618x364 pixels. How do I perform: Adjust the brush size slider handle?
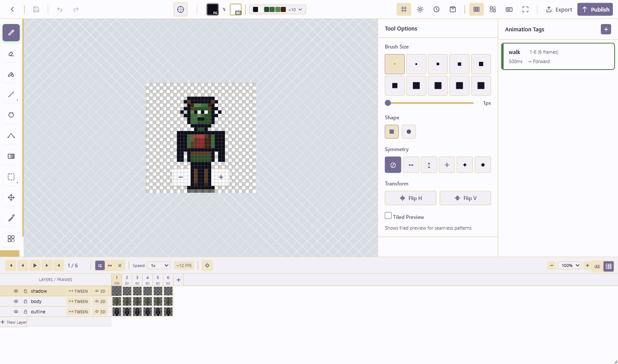(388, 103)
